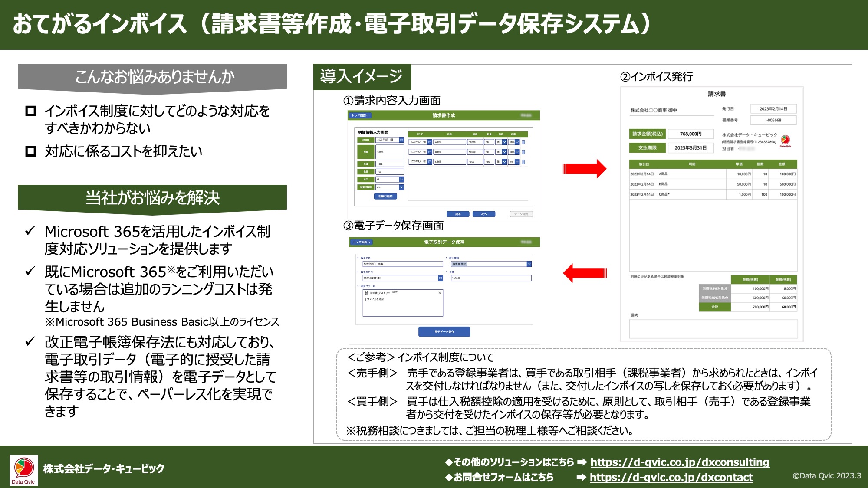Click payment due date 2023年3月31日
Viewport: 868px width, 488px height.
(690, 148)
